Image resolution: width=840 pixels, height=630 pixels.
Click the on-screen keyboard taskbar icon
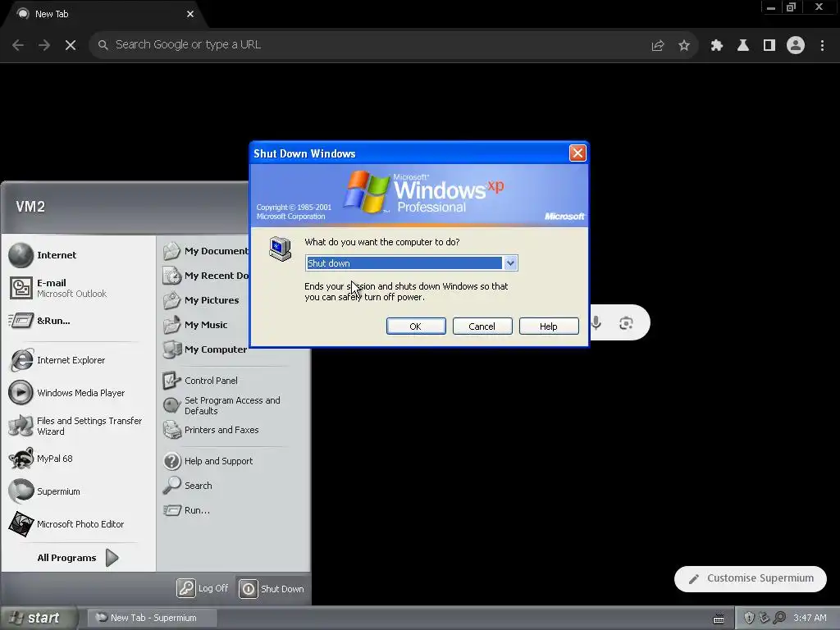pyautogui.click(x=719, y=619)
